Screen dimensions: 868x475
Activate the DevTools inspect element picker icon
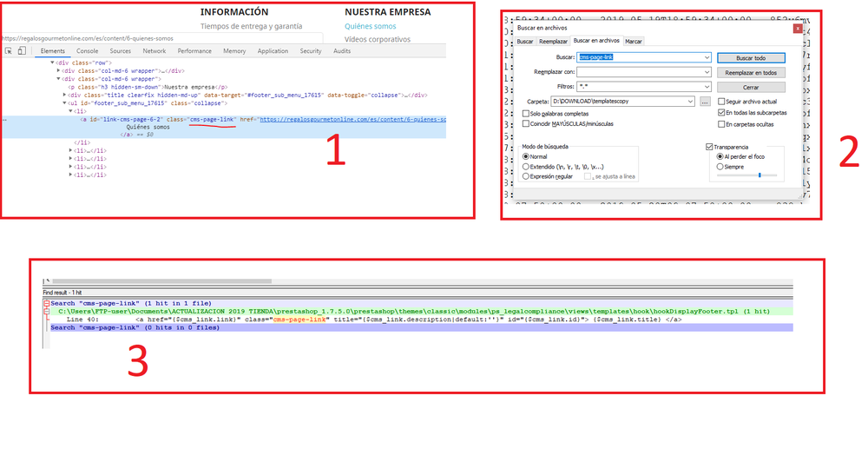pos(9,51)
